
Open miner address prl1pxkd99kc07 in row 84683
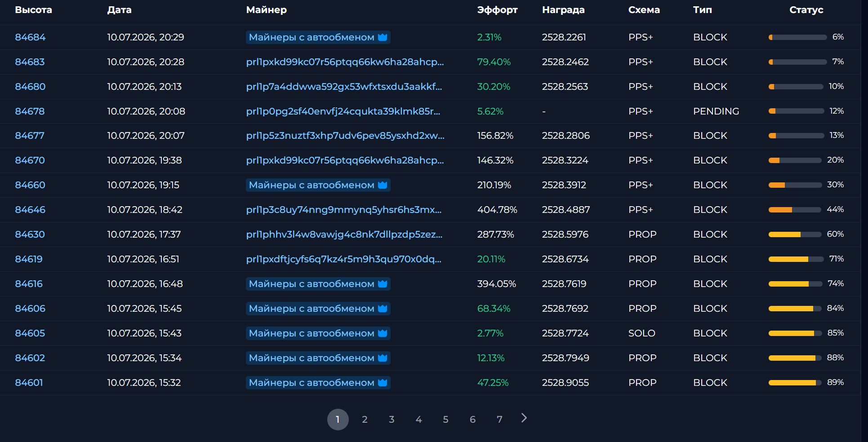coord(345,62)
